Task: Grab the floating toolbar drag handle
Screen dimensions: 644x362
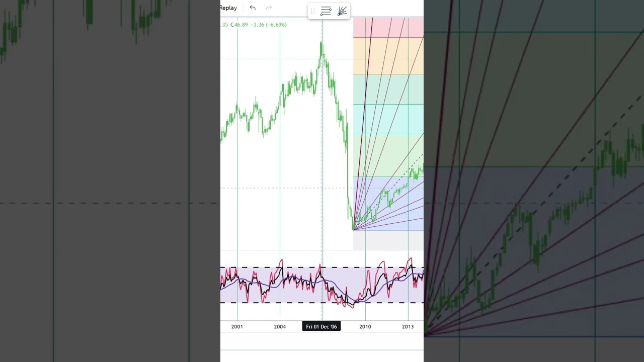Action: click(x=312, y=11)
